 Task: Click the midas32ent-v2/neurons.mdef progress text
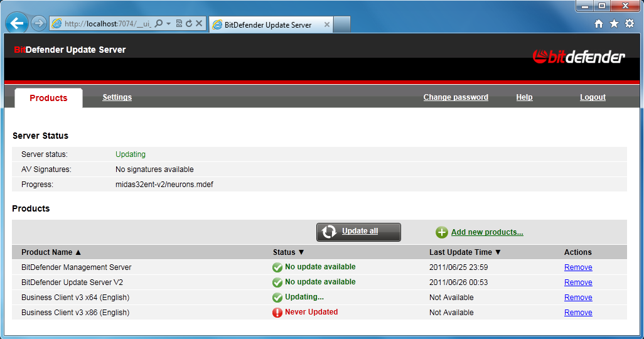coord(164,185)
